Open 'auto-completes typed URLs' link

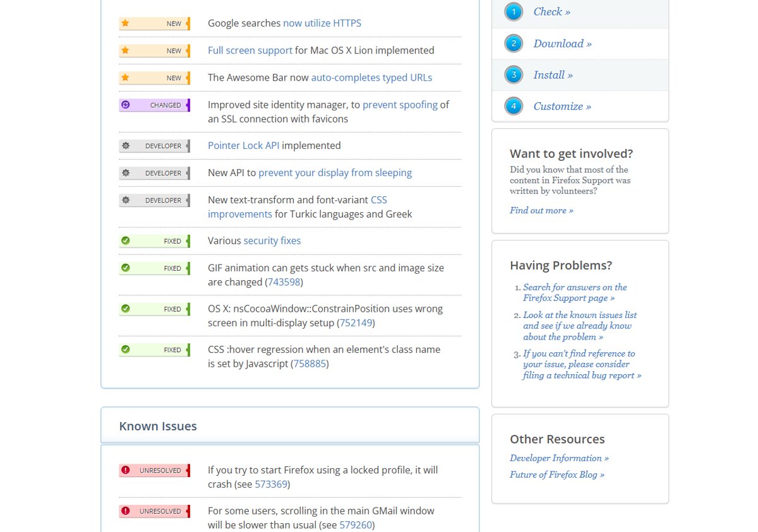point(371,78)
